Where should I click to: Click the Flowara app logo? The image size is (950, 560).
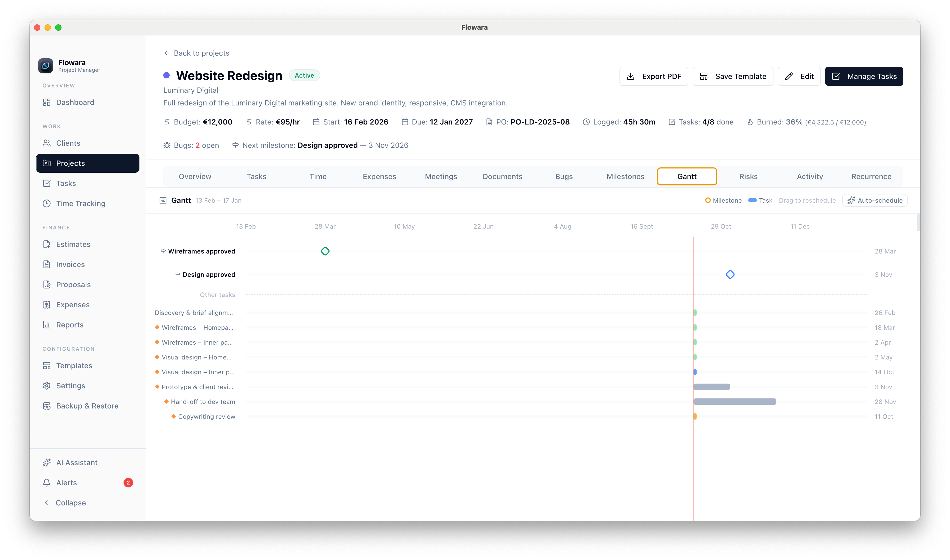pyautogui.click(x=45, y=66)
